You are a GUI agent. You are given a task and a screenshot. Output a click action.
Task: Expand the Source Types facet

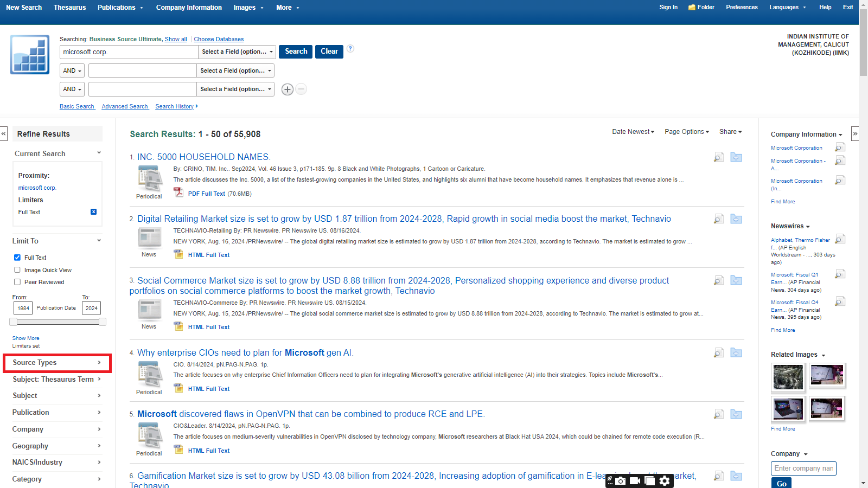57,363
